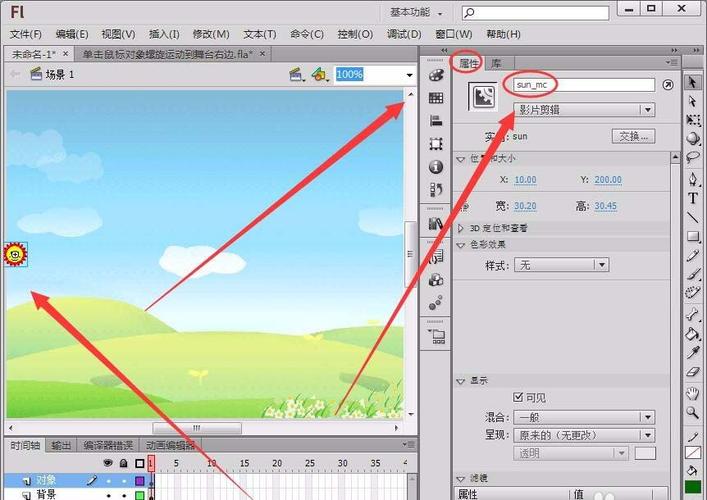
Task: Click the 交换... swap button
Action: click(634, 136)
